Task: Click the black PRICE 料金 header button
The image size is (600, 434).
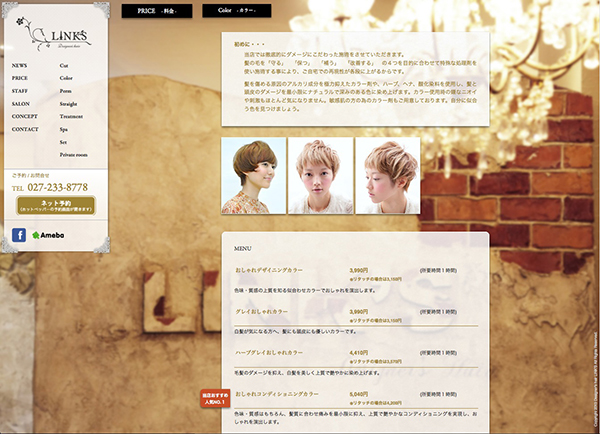Action: pos(157,11)
